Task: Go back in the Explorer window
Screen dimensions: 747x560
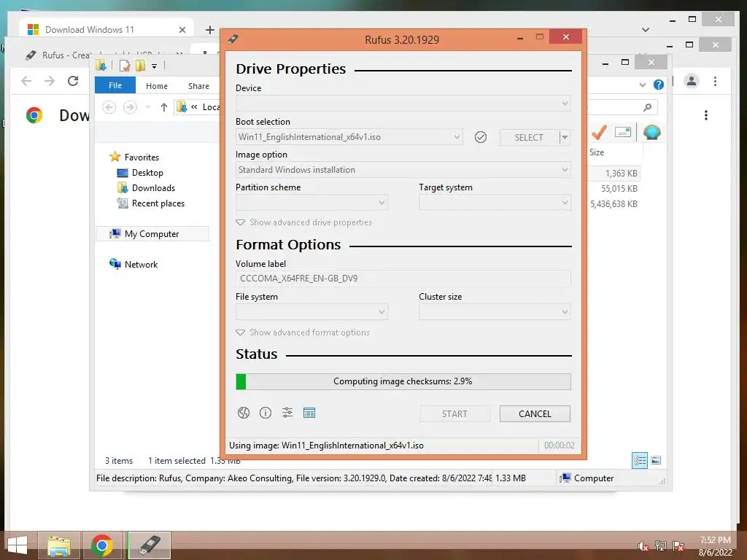Action: [x=109, y=107]
